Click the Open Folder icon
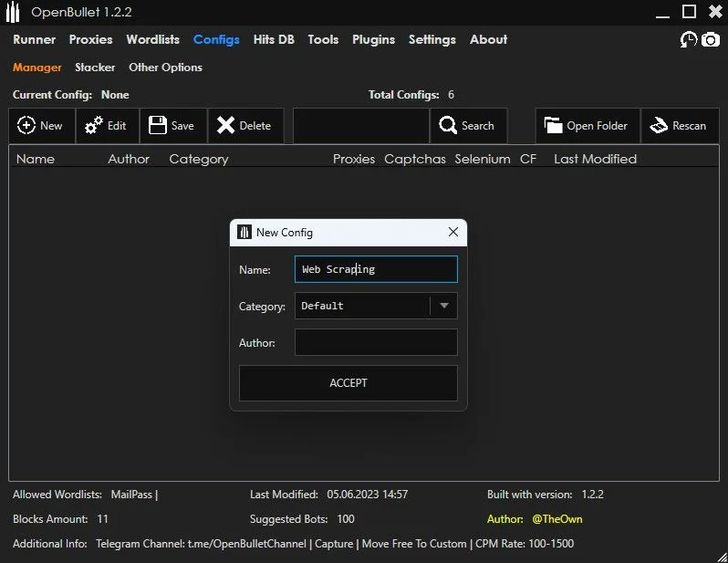728x563 pixels. 553,125
